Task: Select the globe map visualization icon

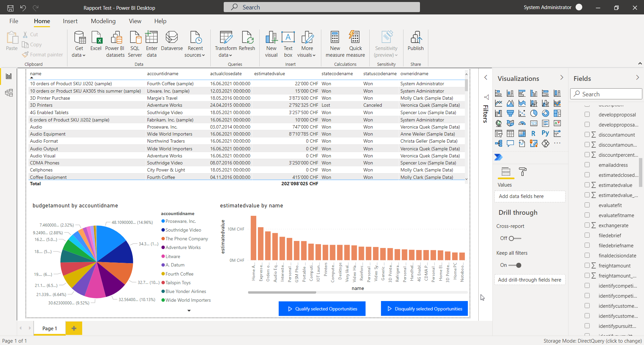Action: click(498, 124)
